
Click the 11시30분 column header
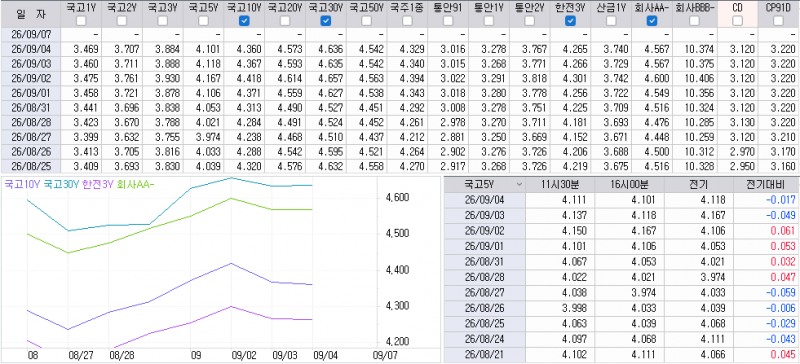coord(560,185)
